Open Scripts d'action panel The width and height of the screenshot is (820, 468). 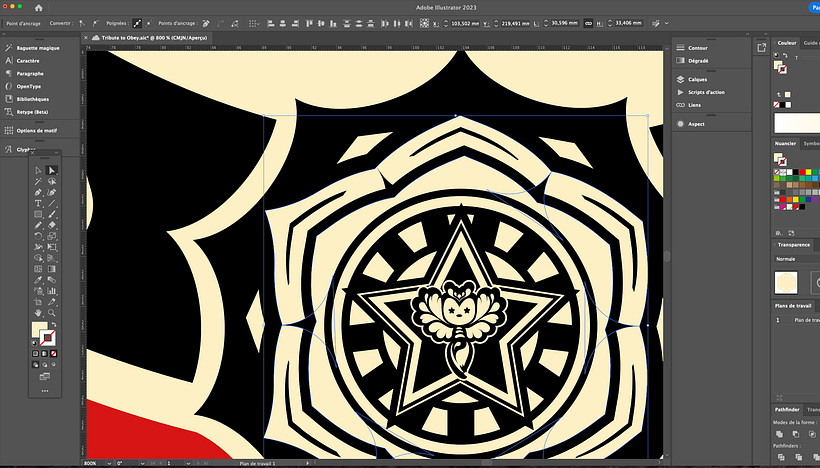tap(705, 92)
